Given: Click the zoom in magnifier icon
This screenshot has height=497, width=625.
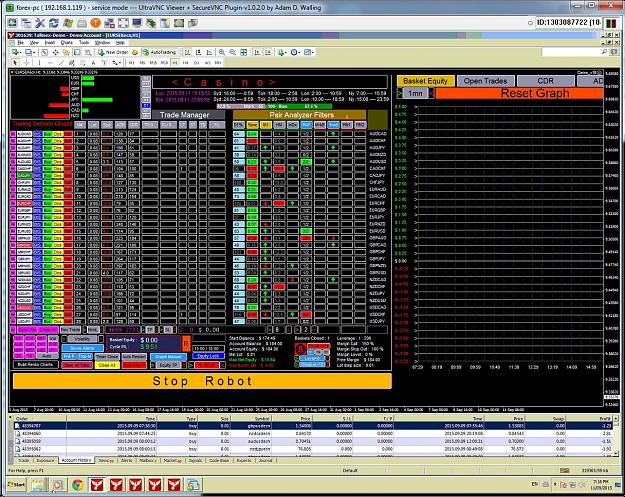Looking at the screenshot, I should pos(222,52).
